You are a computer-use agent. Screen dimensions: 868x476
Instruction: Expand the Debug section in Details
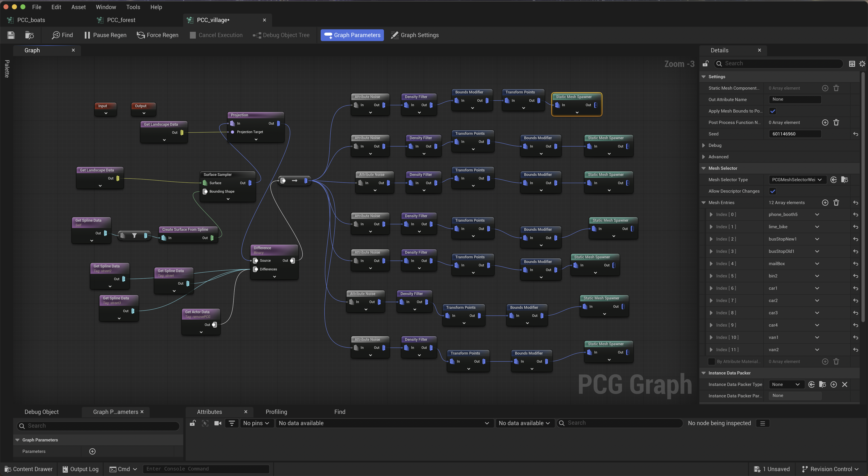[704, 145]
